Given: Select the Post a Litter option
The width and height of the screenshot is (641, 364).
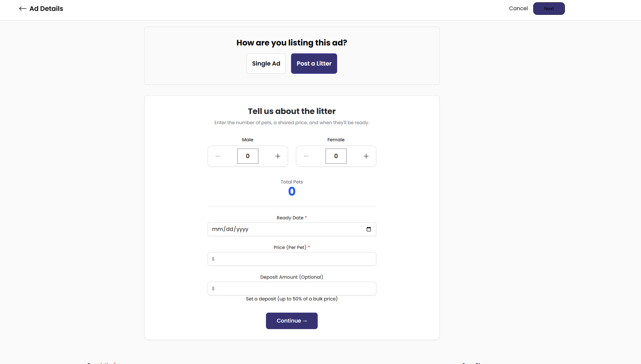Looking at the screenshot, I should 314,64.
